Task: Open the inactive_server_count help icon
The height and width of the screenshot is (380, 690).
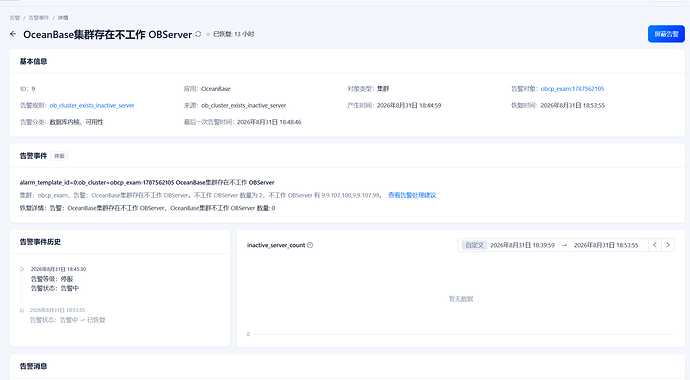Action: (310, 245)
